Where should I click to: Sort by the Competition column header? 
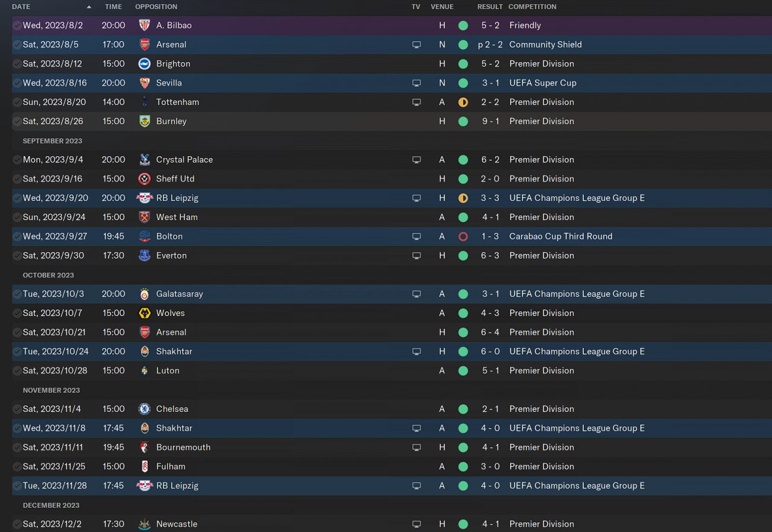532,7
